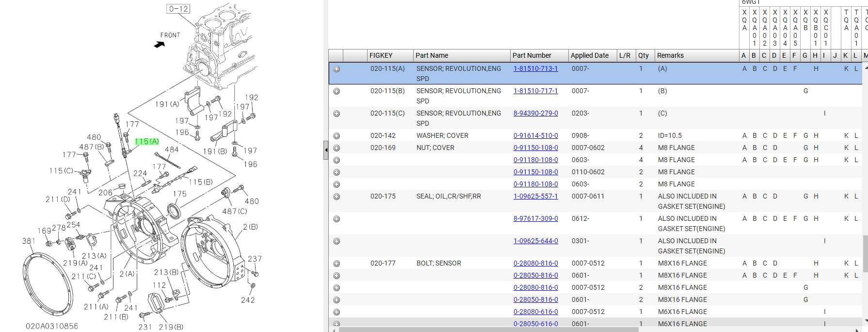
Task: Open part number 0-91614-510-0
Action: [535, 135]
